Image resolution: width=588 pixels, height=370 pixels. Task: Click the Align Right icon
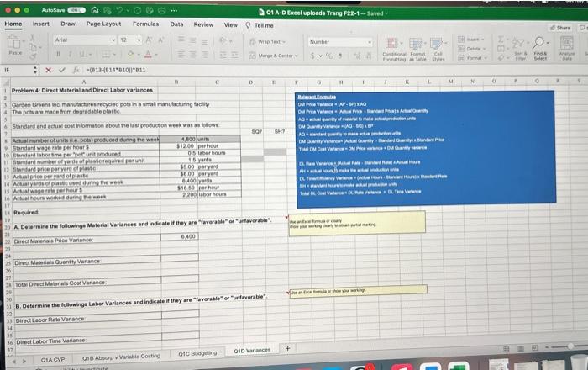(205, 55)
